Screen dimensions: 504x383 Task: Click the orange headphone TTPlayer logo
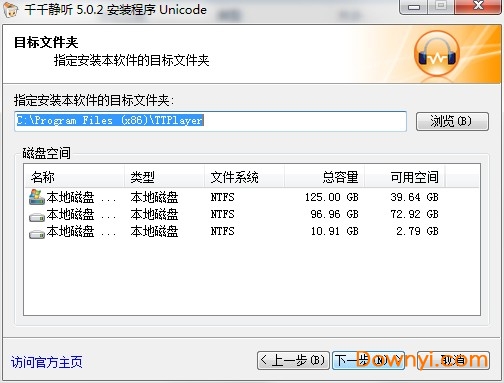coord(437,54)
